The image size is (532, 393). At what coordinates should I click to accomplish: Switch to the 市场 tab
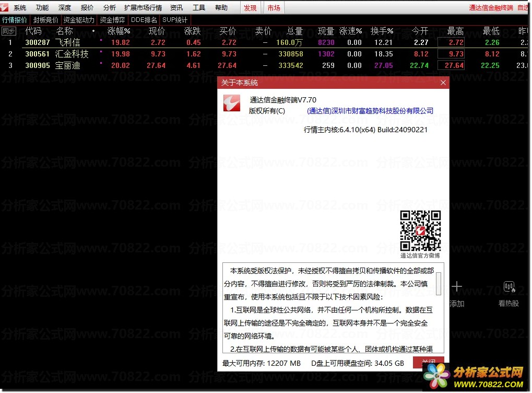[x=274, y=8]
